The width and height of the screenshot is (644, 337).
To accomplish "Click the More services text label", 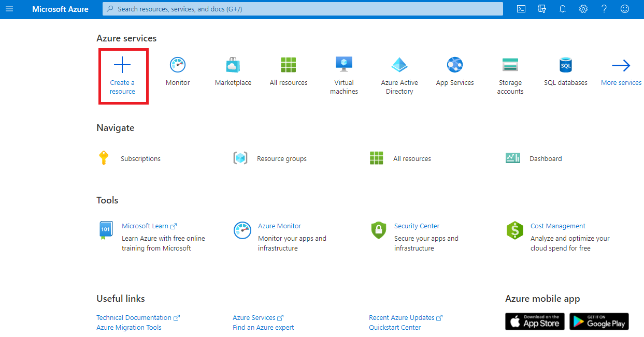I will point(621,83).
